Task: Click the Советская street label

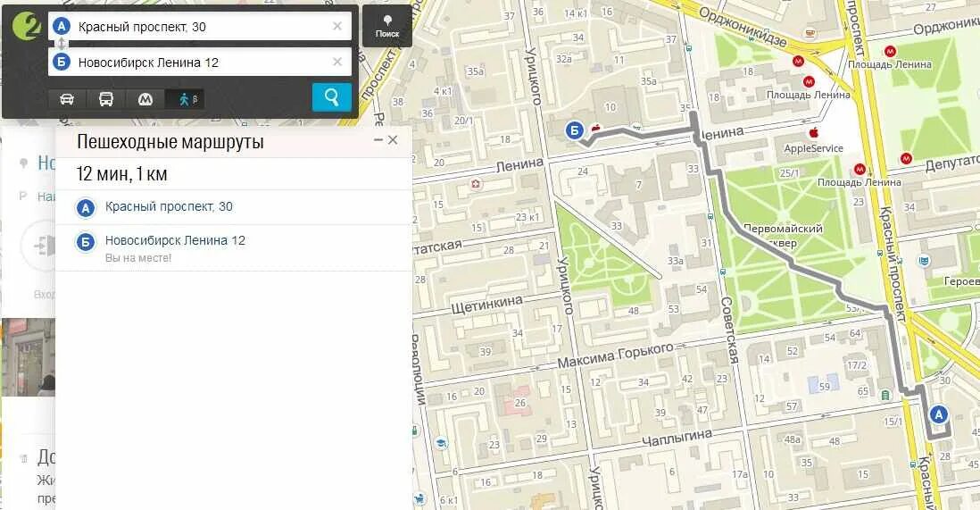Action: point(730,330)
